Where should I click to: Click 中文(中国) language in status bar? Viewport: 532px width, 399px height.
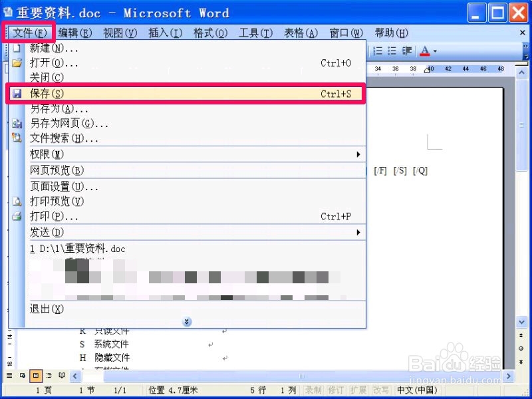click(x=418, y=390)
